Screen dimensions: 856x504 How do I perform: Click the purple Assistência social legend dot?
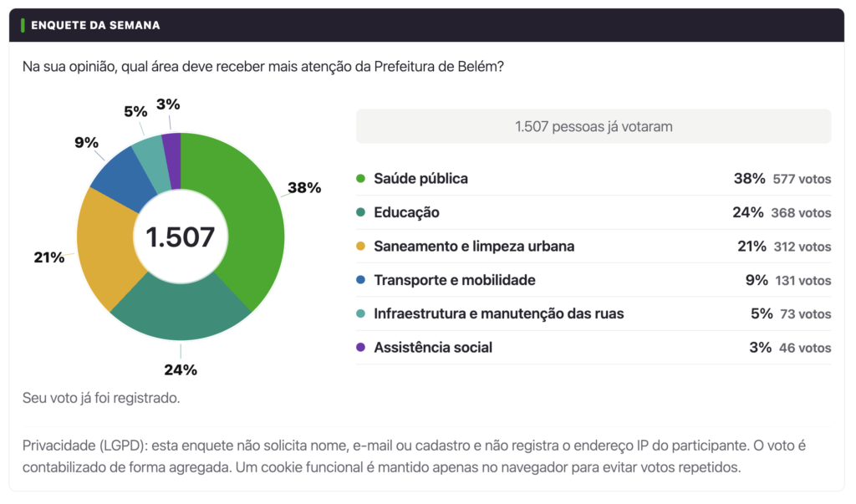pos(360,348)
